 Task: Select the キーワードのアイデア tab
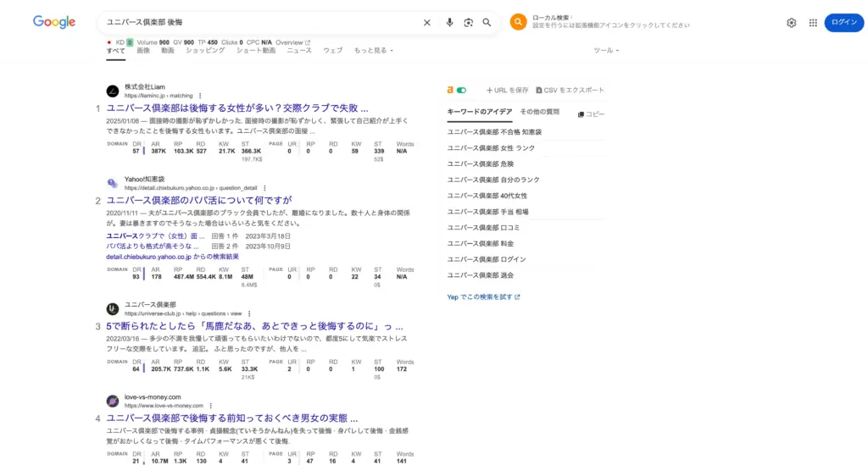coord(480,112)
